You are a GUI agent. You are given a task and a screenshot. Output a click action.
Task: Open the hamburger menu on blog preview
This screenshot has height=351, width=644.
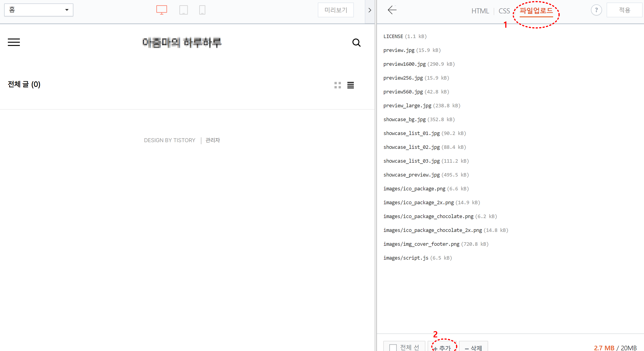click(x=14, y=42)
